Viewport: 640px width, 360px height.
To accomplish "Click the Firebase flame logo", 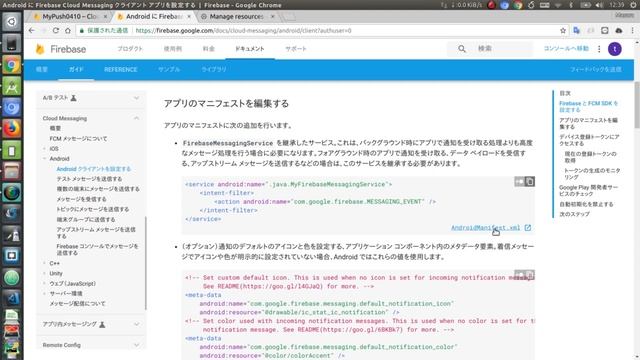I will point(40,49).
